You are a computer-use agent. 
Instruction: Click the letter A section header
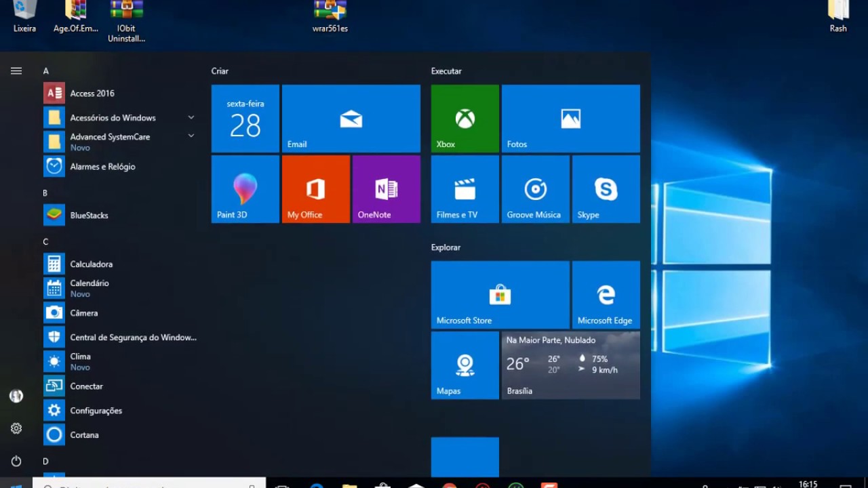(x=46, y=71)
